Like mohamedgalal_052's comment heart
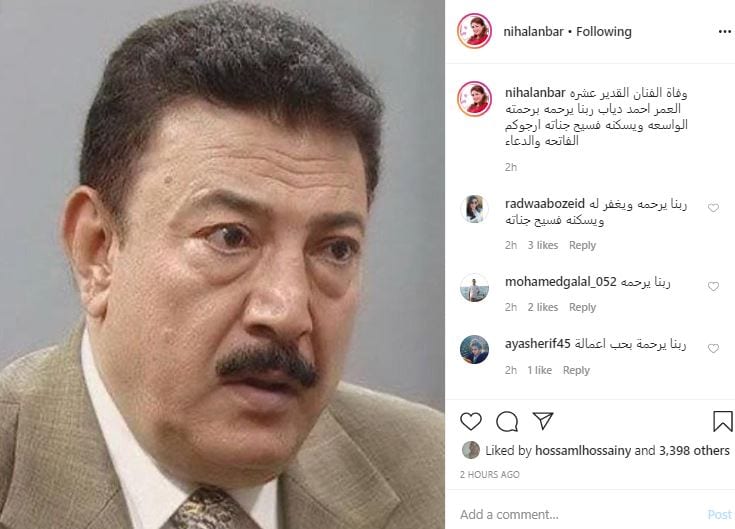This screenshot has height=529, width=735. click(x=713, y=286)
